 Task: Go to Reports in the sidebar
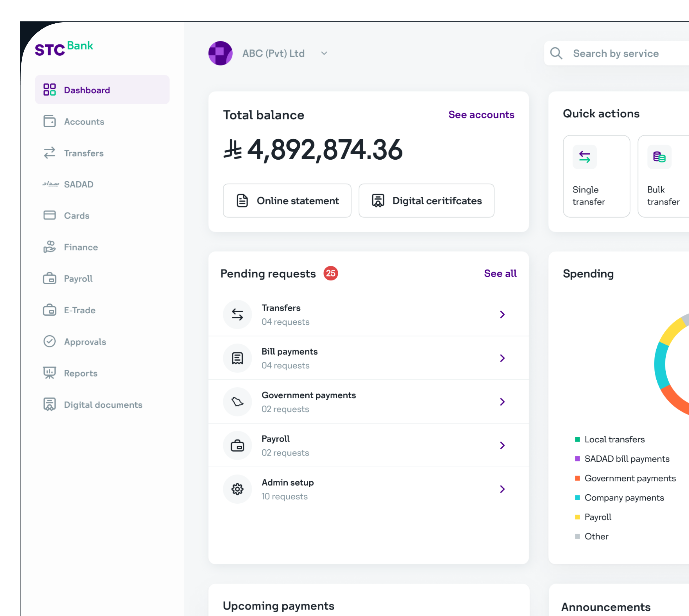pyautogui.click(x=80, y=373)
